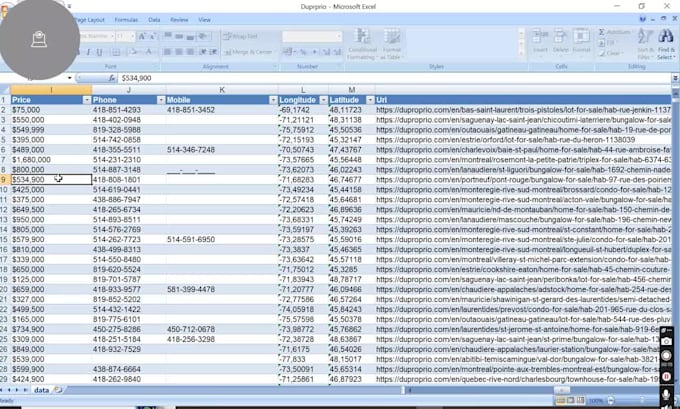This screenshot has height=409, width=680.
Task: Click the phone cell 514-262-7723
Action: pyautogui.click(x=128, y=239)
